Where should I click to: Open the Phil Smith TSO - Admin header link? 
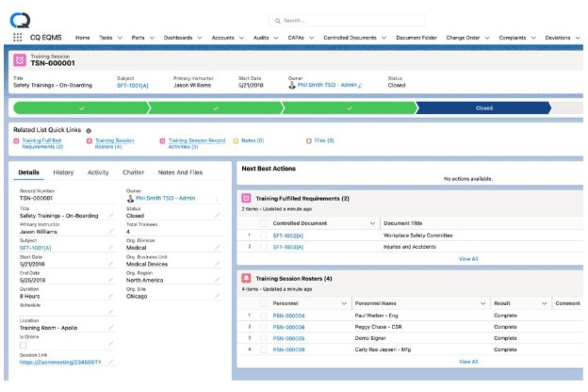coord(327,85)
